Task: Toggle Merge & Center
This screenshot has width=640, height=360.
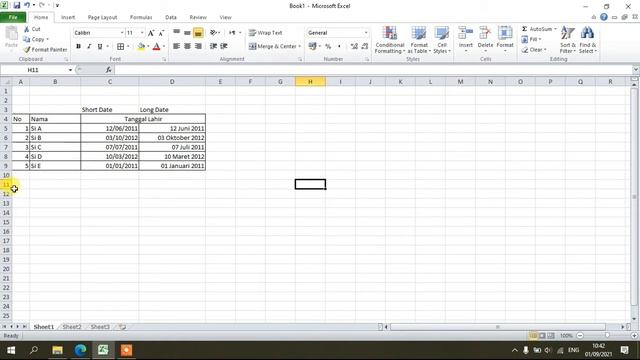Action: pyautogui.click(x=273, y=46)
